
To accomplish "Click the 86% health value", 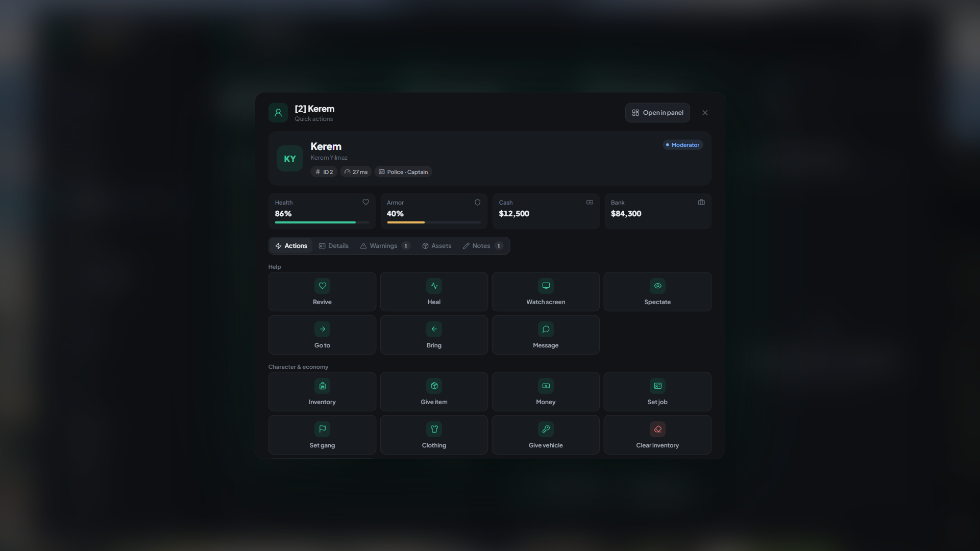I will tap(283, 214).
